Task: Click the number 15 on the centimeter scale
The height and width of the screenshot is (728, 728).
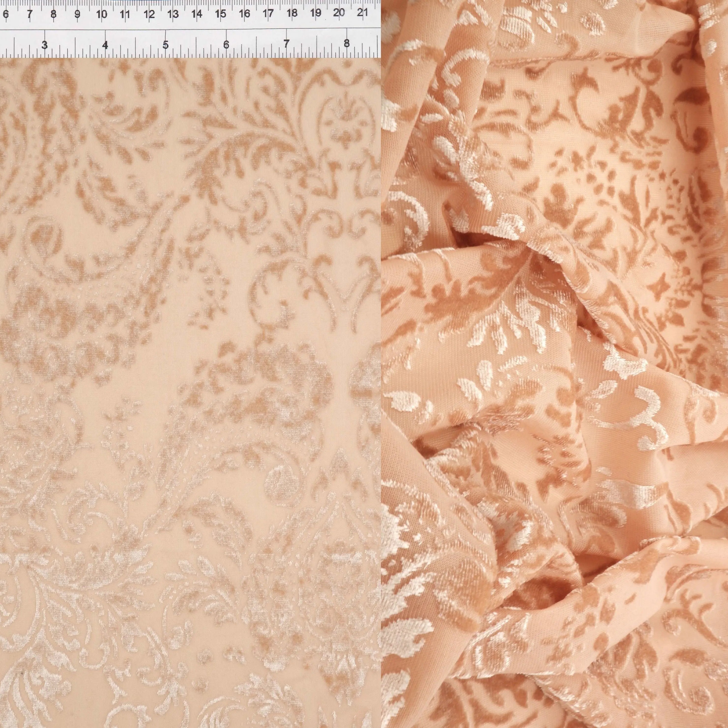Action: [220, 14]
